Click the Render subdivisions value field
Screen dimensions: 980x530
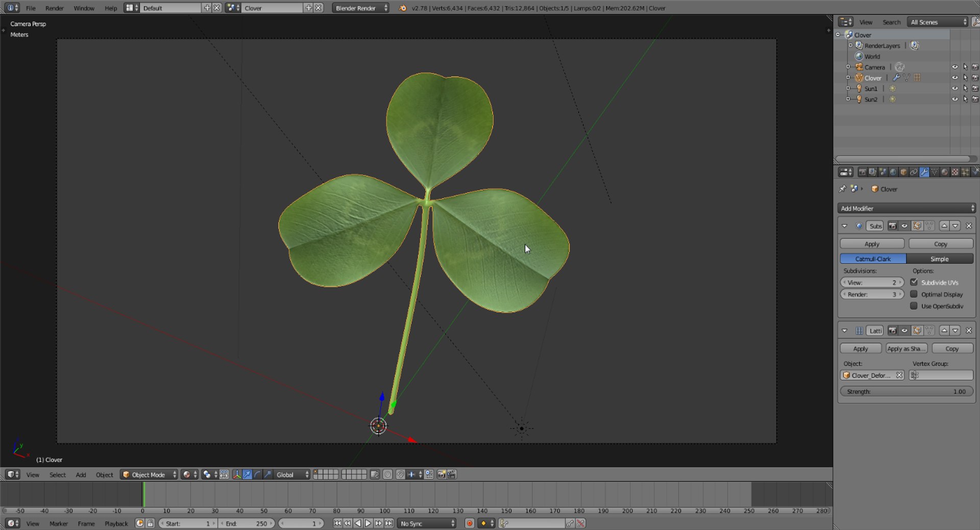click(x=872, y=294)
